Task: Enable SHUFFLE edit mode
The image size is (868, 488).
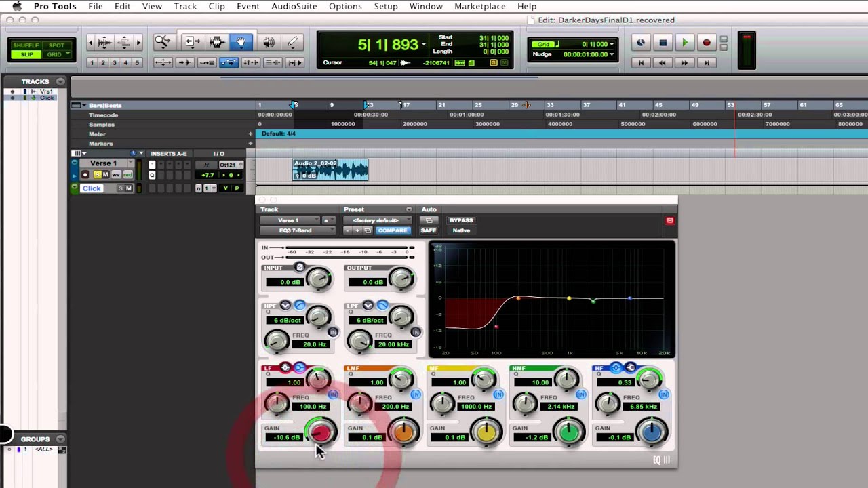Action: tap(26, 45)
